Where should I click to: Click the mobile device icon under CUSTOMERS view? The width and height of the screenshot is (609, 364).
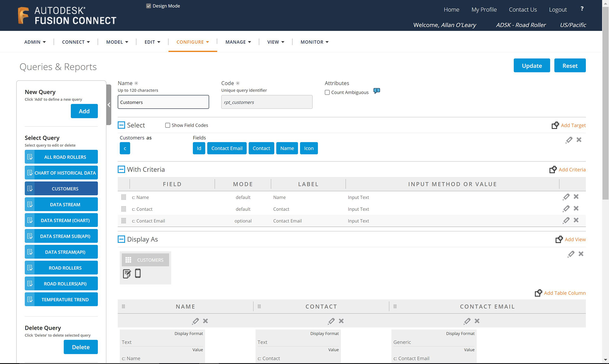click(138, 273)
